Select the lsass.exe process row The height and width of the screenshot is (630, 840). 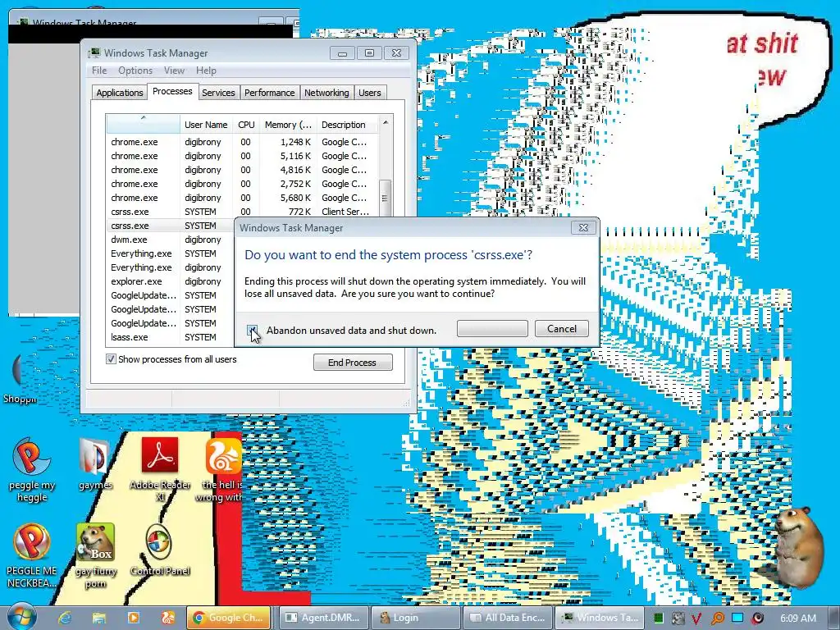171,337
